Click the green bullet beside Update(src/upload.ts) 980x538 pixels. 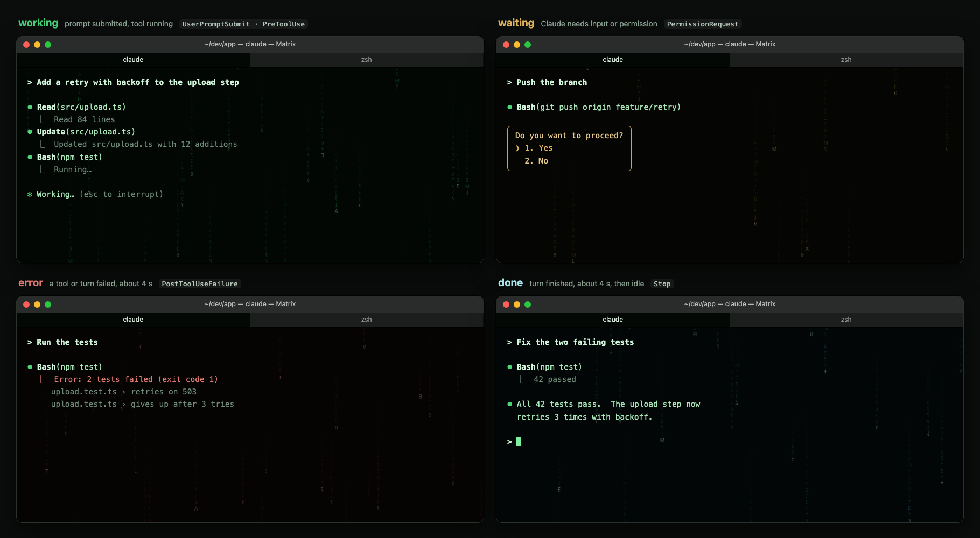point(30,132)
